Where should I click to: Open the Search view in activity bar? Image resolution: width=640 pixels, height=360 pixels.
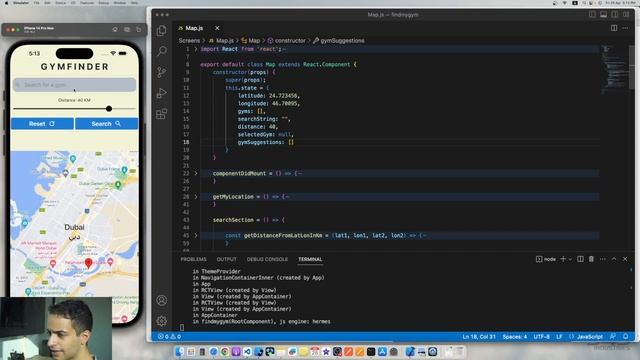point(162,51)
